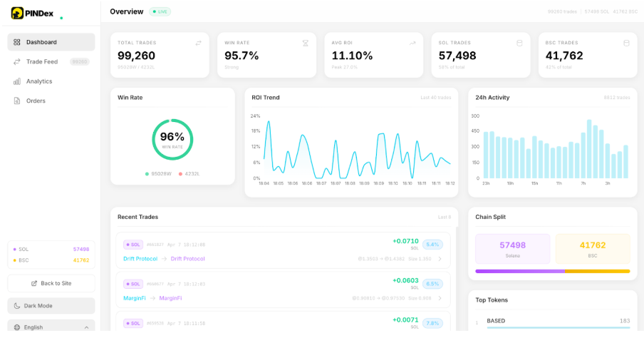
Task: Click the Analytics bar chart icon in sidebar
Action: pos(17,81)
